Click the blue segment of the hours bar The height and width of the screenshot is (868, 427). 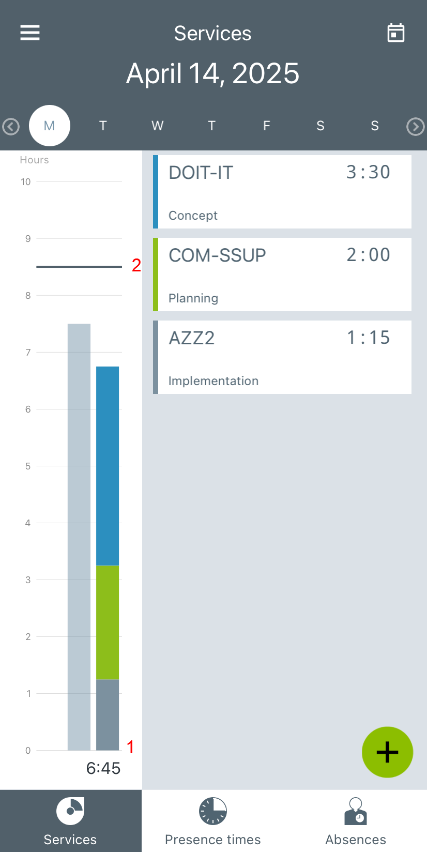click(x=108, y=465)
